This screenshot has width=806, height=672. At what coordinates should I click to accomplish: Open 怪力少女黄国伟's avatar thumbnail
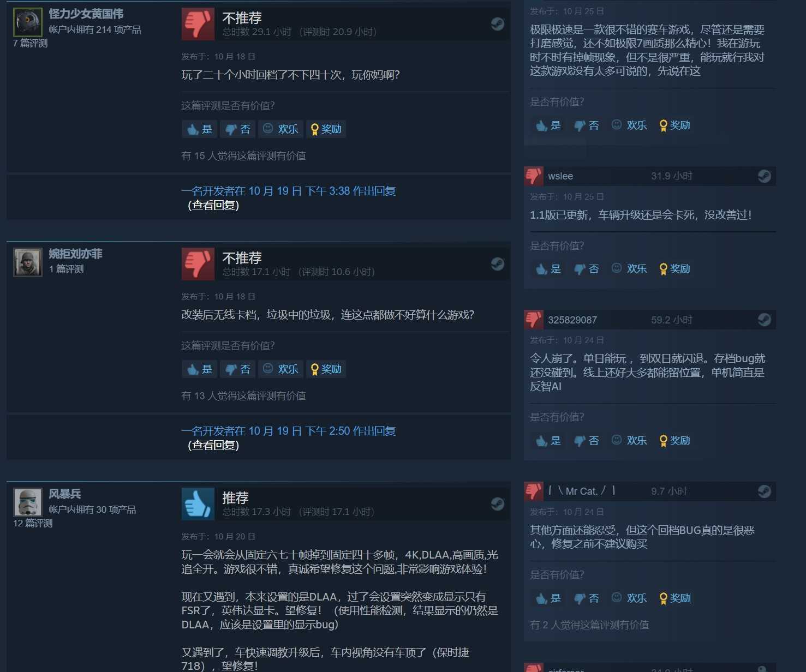pyautogui.click(x=28, y=22)
